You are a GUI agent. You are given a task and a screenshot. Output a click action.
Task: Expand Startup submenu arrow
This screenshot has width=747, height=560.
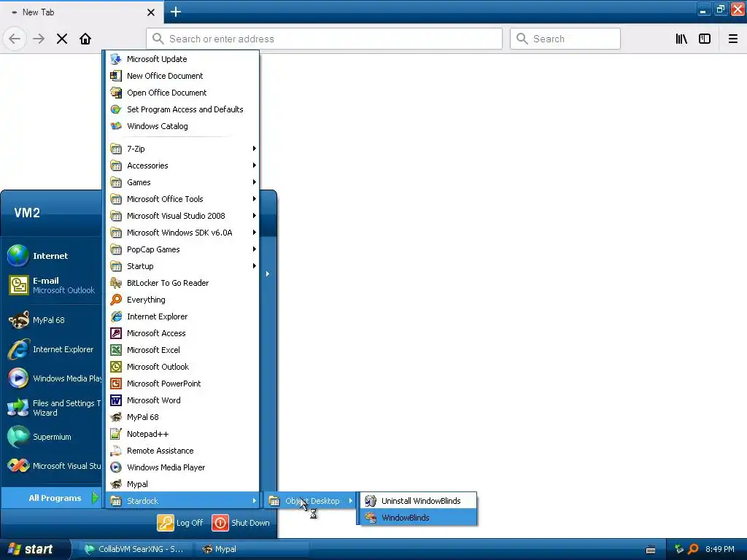255,265
